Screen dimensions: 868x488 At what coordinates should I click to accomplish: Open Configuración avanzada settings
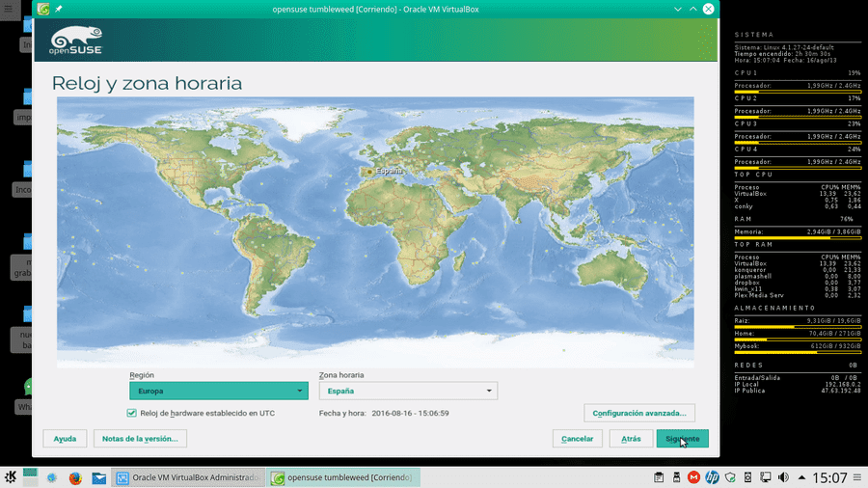(x=639, y=413)
